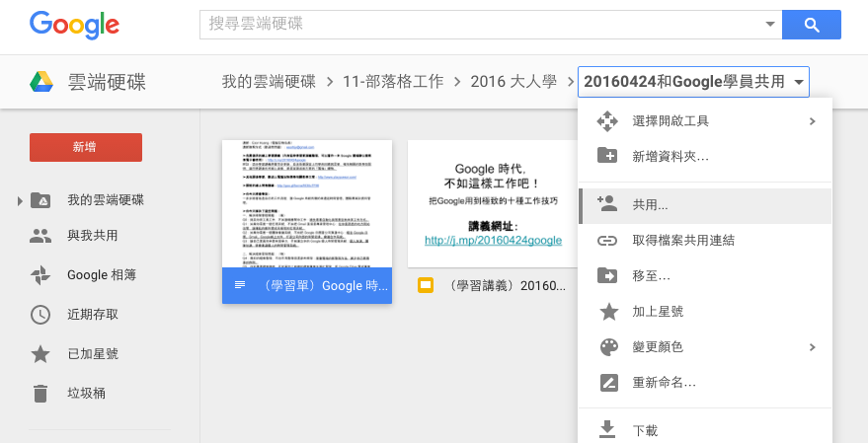This screenshot has height=443, width=868.
Task: Click the download arrow icon in menu
Action: point(607,429)
